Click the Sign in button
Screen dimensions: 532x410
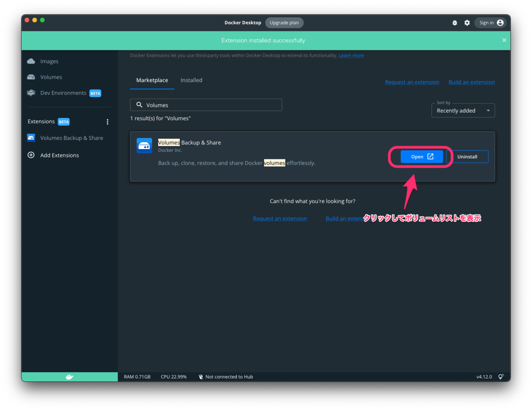[x=490, y=23]
